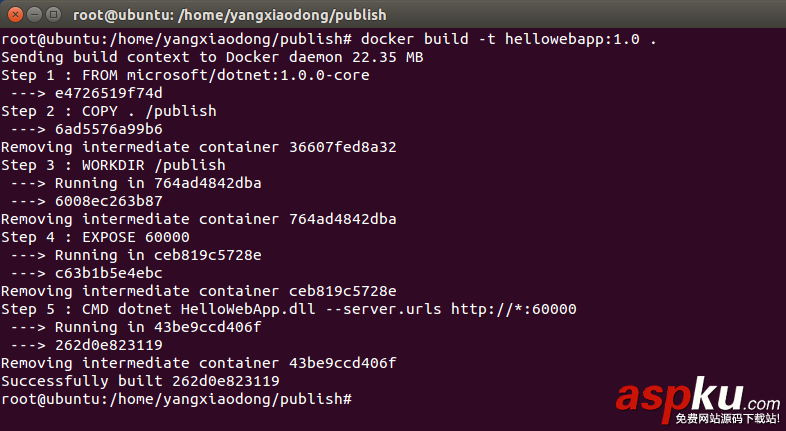Click the Step 5 CMD dotnet line
The width and height of the screenshot is (786, 431).
click(x=288, y=309)
